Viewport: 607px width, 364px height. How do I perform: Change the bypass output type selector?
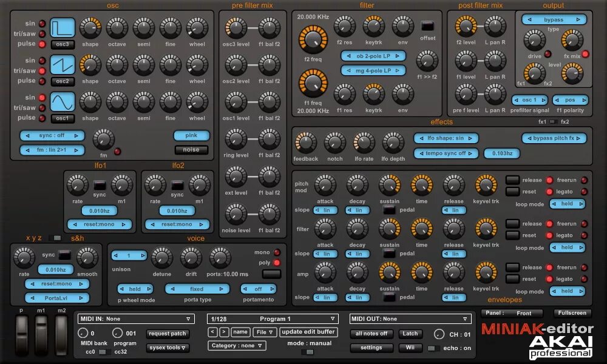click(554, 20)
